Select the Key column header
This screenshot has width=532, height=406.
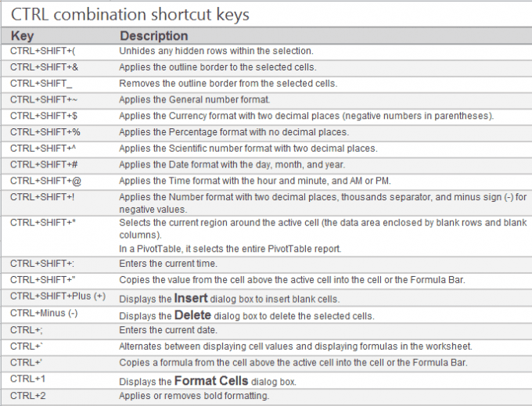[23, 36]
